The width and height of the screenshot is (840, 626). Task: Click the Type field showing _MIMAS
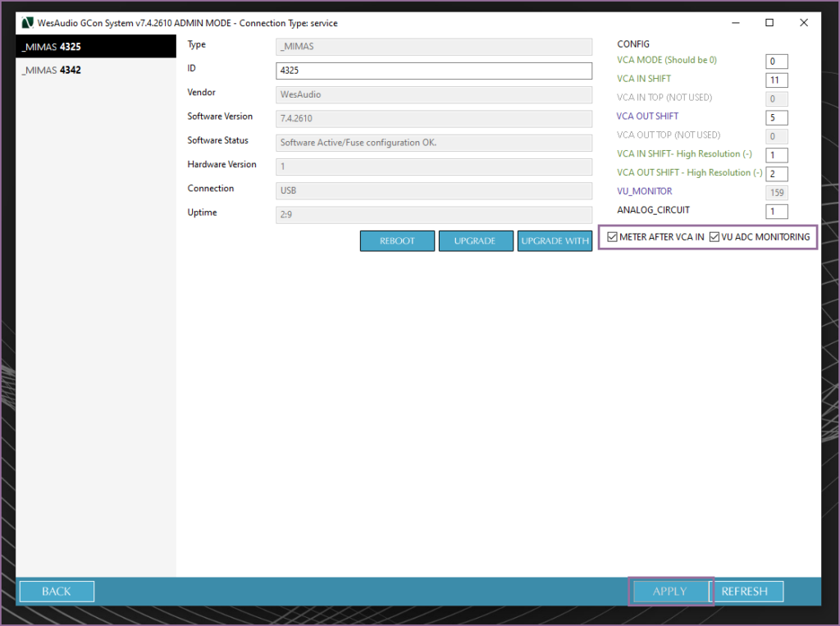pos(434,47)
